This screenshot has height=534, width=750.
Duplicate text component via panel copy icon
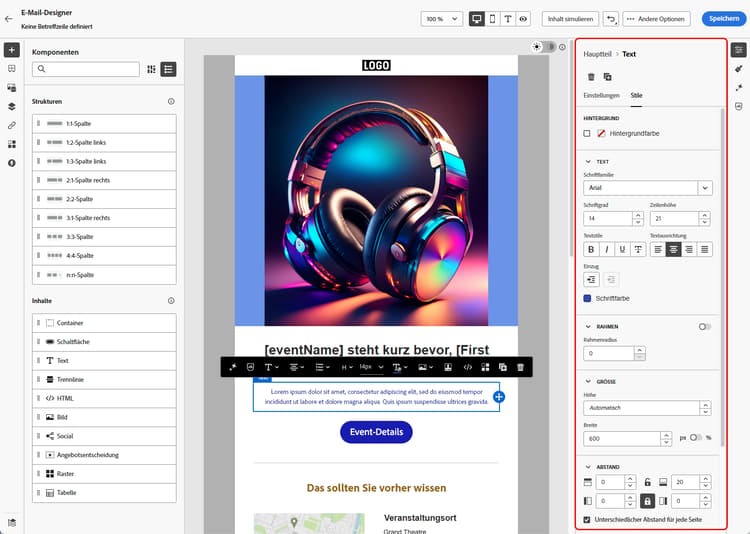[x=607, y=77]
